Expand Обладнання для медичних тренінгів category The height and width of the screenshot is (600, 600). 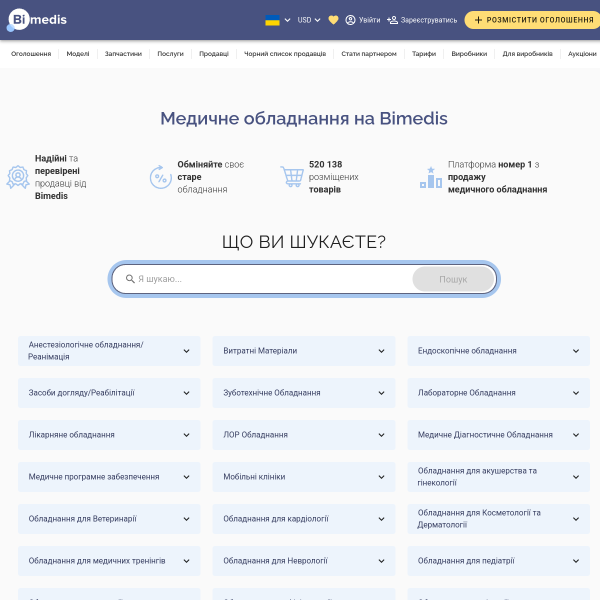109,561
